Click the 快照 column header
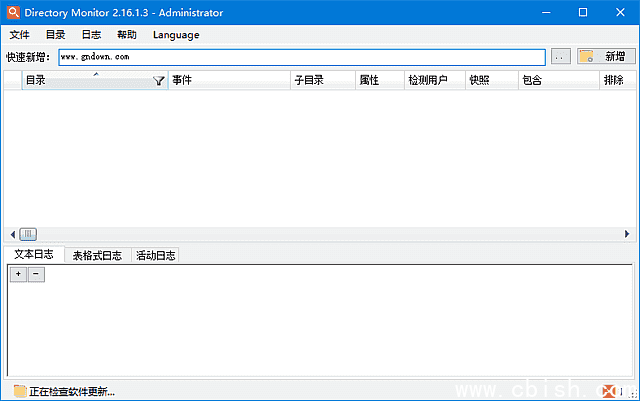640x401 pixels. (492, 80)
